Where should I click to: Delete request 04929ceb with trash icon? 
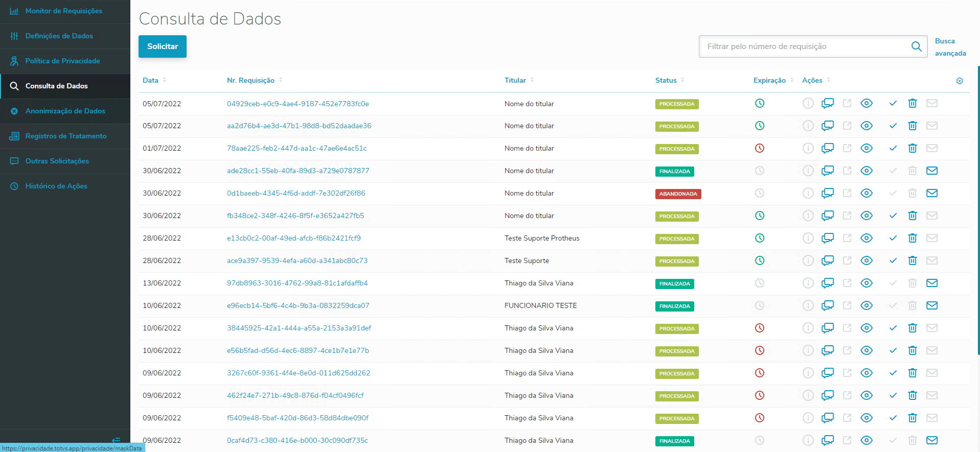pos(913,103)
